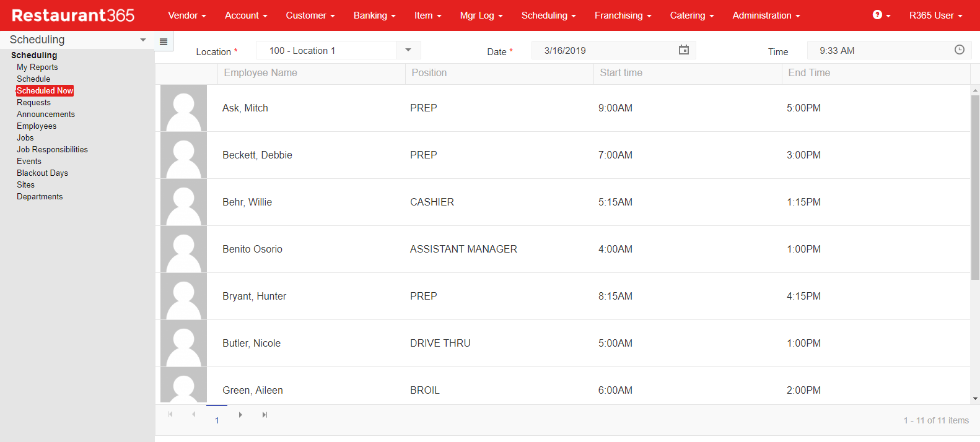Open Blackout Days in sidebar

click(42, 173)
